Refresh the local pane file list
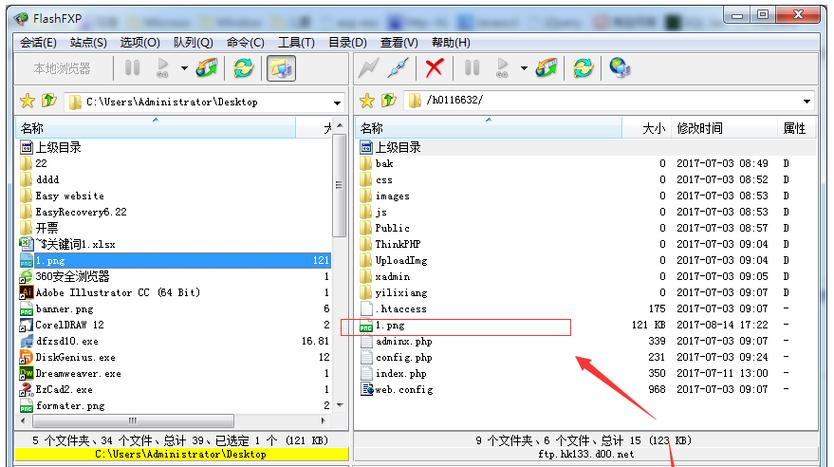The height and width of the screenshot is (467, 834). click(244, 68)
